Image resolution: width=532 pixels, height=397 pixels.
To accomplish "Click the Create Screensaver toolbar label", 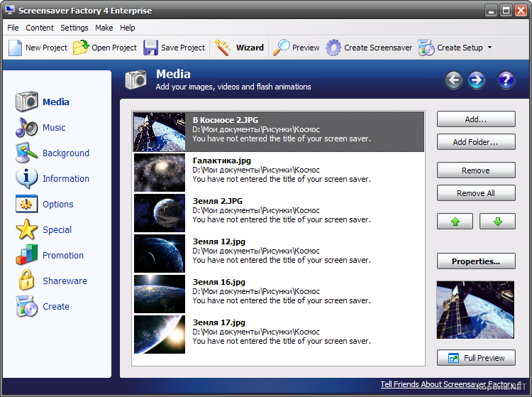I will click(378, 48).
